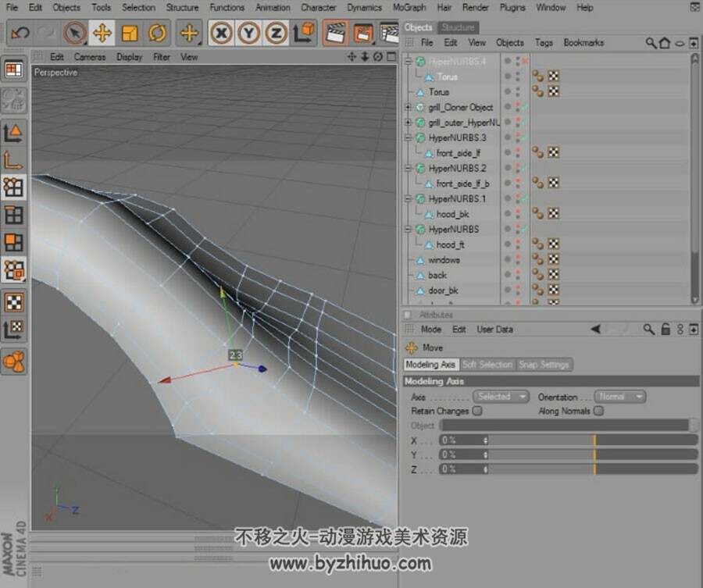The width and height of the screenshot is (703, 588).
Task: Switch to Points mode
Action: [13, 187]
